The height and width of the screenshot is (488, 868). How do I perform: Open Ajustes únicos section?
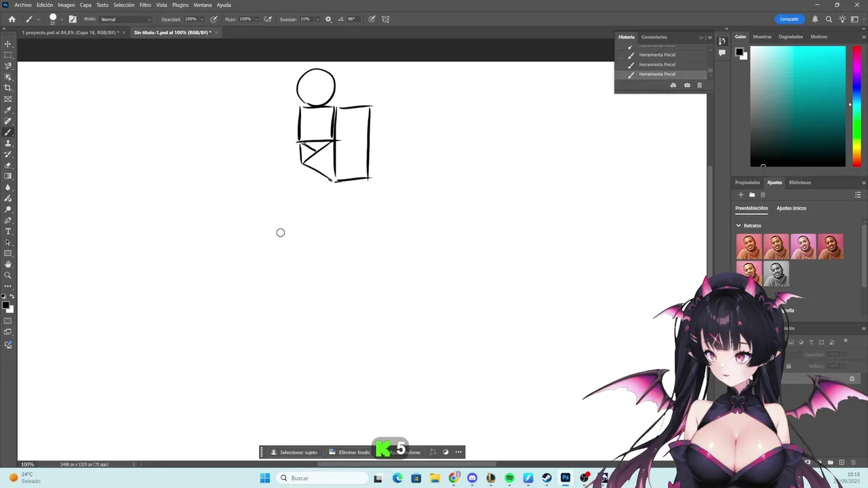pyautogui.click(x=791, y=208)
